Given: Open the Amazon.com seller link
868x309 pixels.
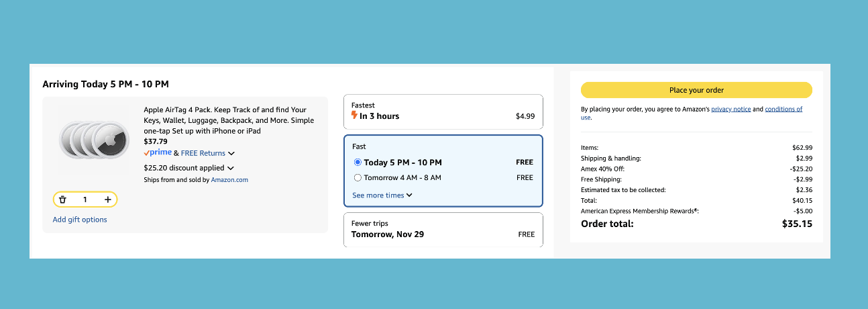Looking at the screenshot, I should (x=229, y=180).
